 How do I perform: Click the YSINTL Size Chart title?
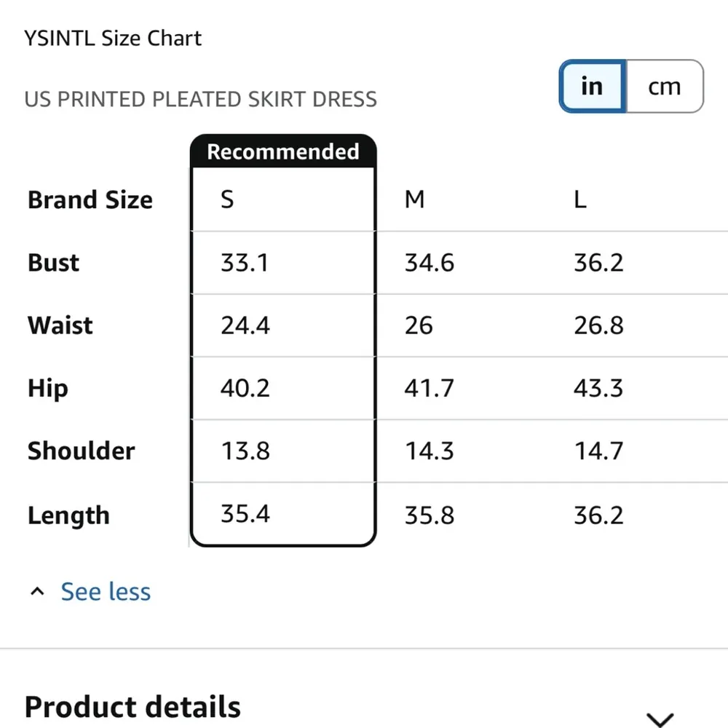pos(113,38)
